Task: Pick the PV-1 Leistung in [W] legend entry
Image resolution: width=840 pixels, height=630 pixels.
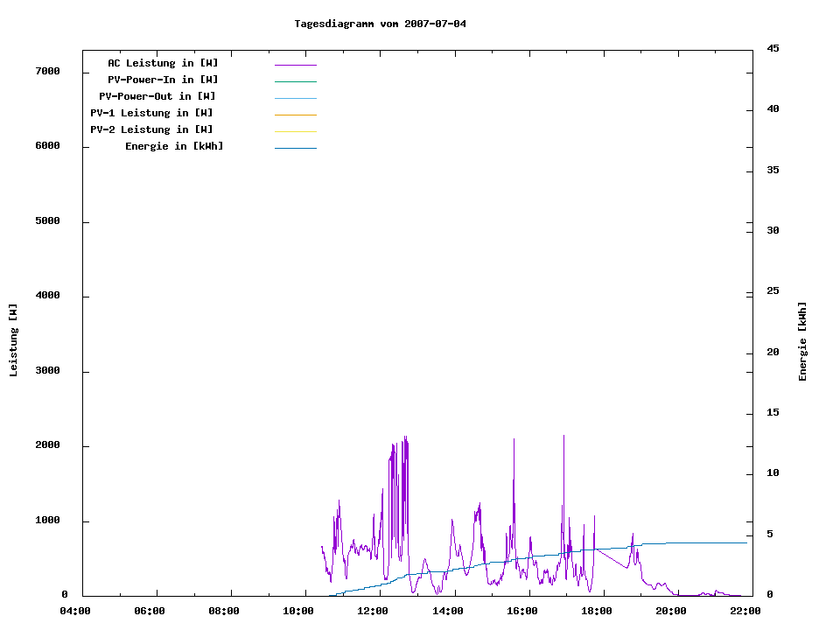Action: pos(151,113)
